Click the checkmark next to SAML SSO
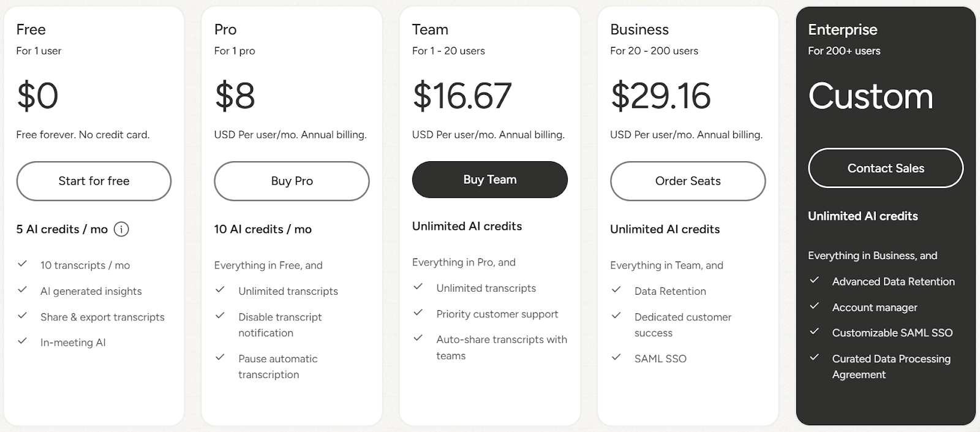The image size is (980, 432). (x=616, y=358)
